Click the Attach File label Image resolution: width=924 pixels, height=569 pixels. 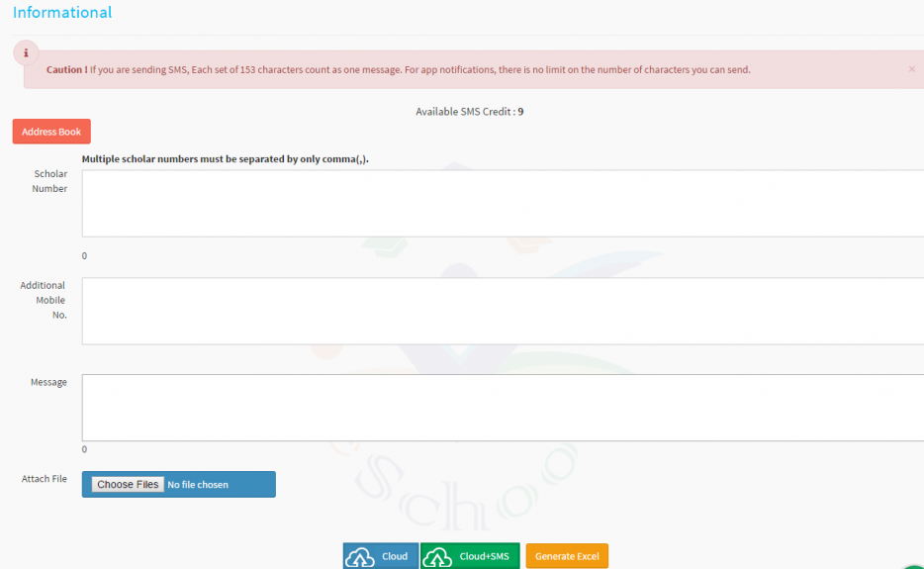45,479
